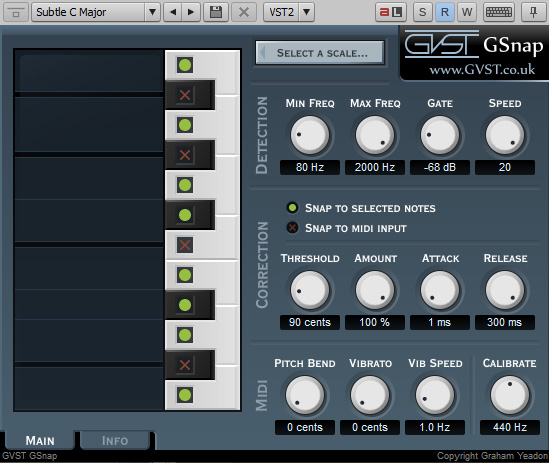Click the Gate knob

click(440, 135)
